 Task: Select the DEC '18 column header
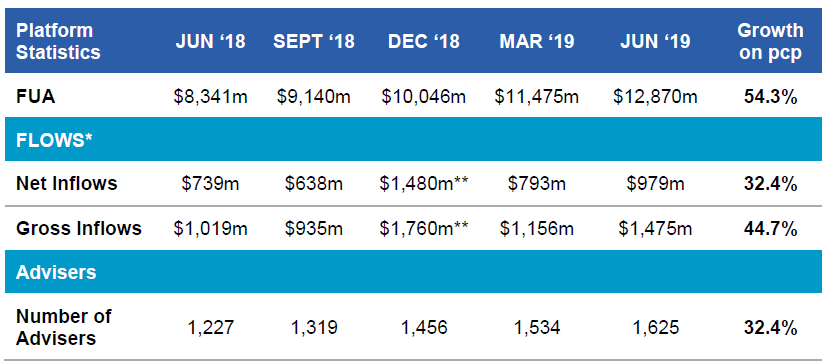424,42
